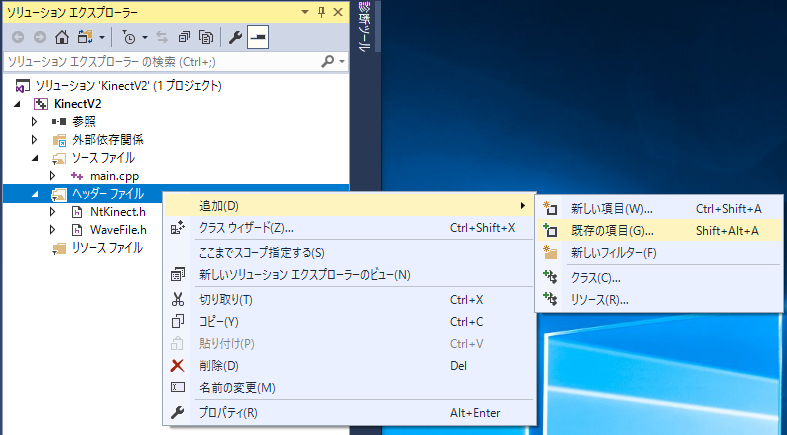Image resolution: width=787 pixels, height=435 pixels.
Task: Click プロパティ(R) in the context menu
Action: click(x=228, y=412)
